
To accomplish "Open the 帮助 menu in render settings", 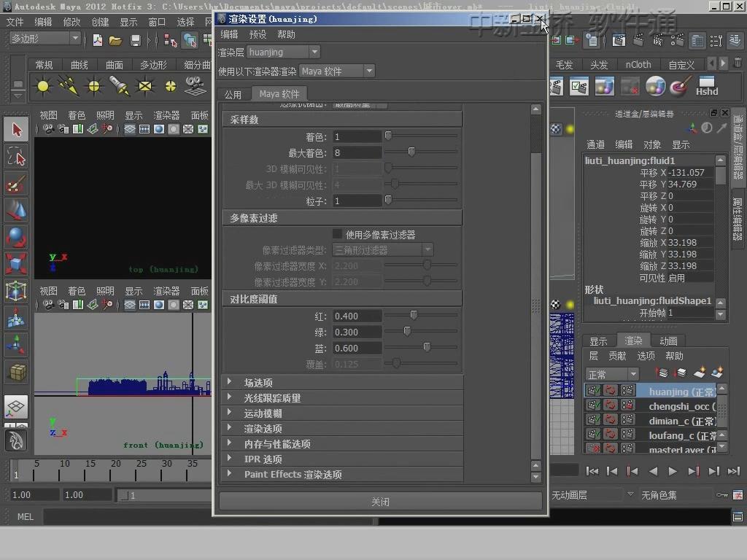I will click(x=286, y=34).
